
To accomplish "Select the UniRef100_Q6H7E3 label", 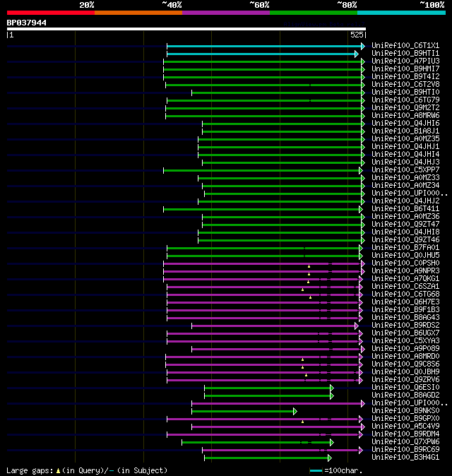I will click(x=405, y=302).
